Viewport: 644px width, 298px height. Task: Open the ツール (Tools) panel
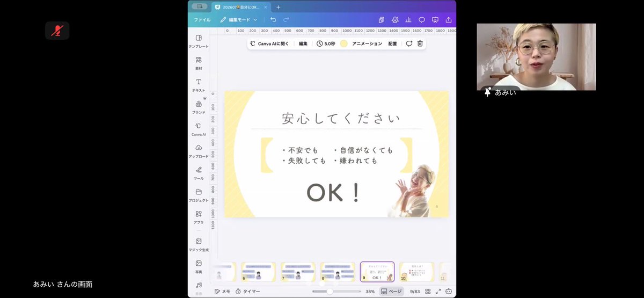click(x=199, y=173)
